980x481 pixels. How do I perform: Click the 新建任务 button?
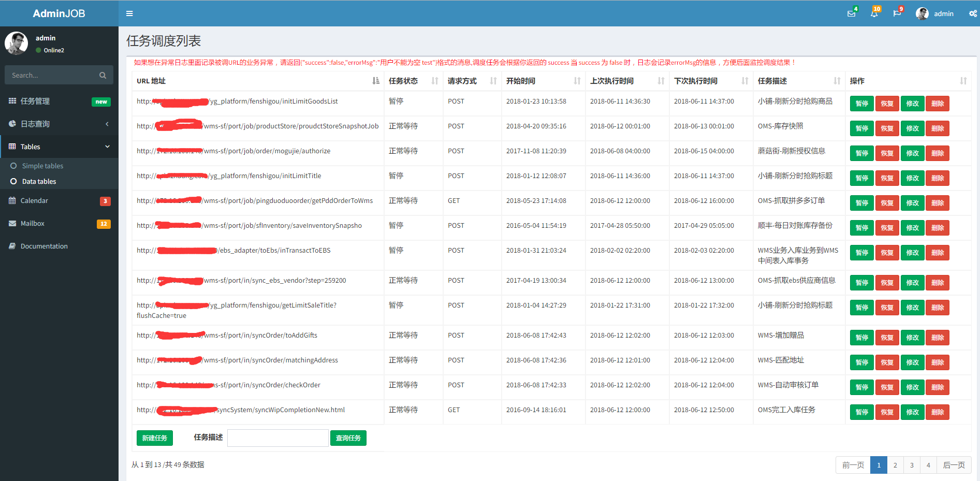click(x=155, y=438)
